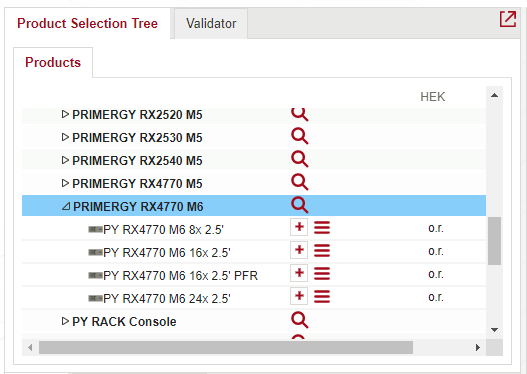
Task: Select PY RX4770 M6 16x 2.5' PFR row
Action: pyautogui.click(x=254, y=275)
